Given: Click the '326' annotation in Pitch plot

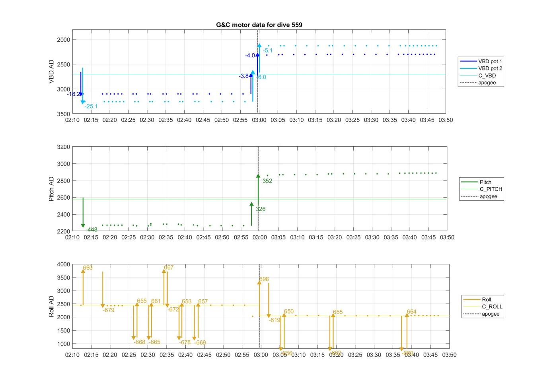Looking at the screenshot, I should 261,209.
